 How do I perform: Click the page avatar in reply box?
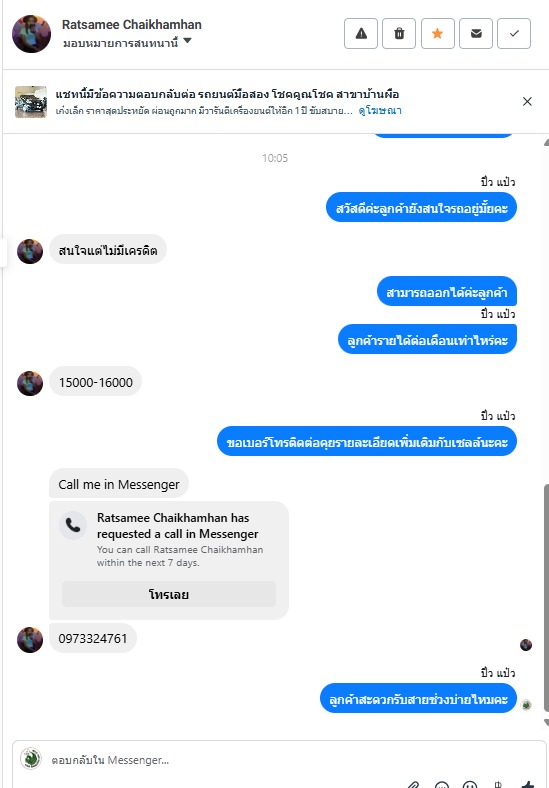[x=31, y=759]
